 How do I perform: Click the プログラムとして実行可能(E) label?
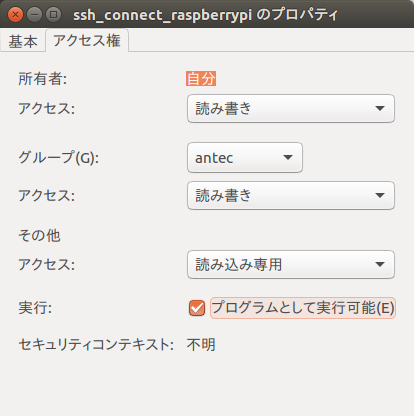(303, 307)
